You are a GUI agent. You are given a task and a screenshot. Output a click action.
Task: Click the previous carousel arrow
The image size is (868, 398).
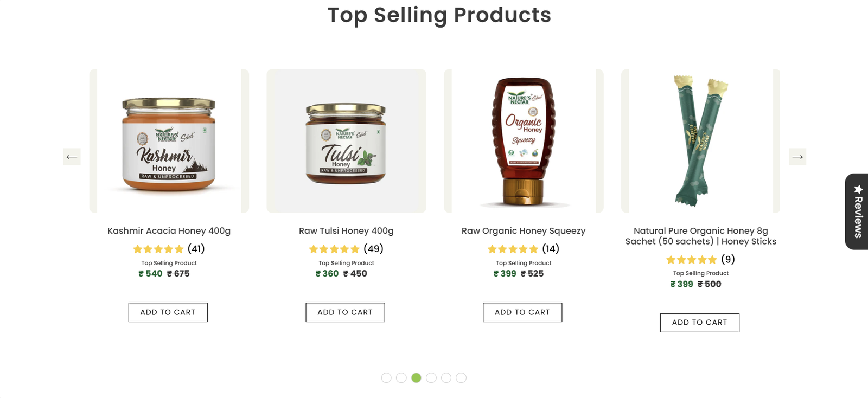pos(72,157)
